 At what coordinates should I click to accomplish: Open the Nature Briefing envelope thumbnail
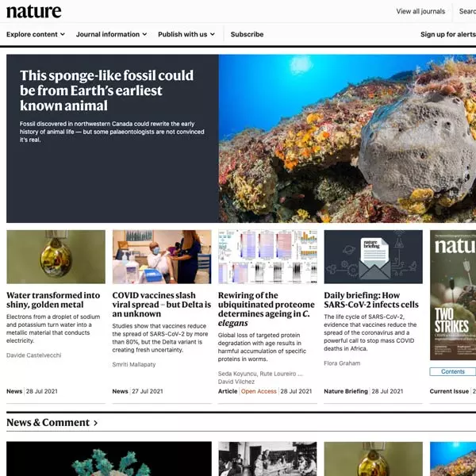[373, 257]
